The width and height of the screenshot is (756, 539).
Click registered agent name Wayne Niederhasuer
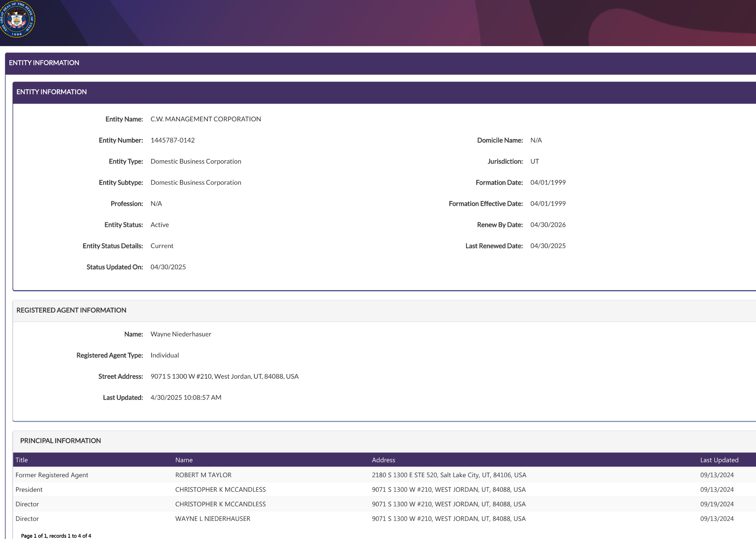pyautogui.click(x=181, y=334)
